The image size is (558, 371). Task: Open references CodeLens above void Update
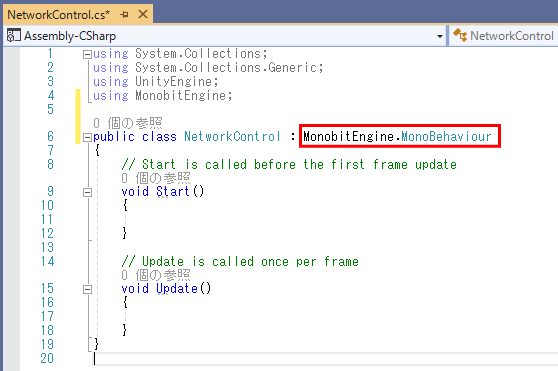click(x=156, y=275)
